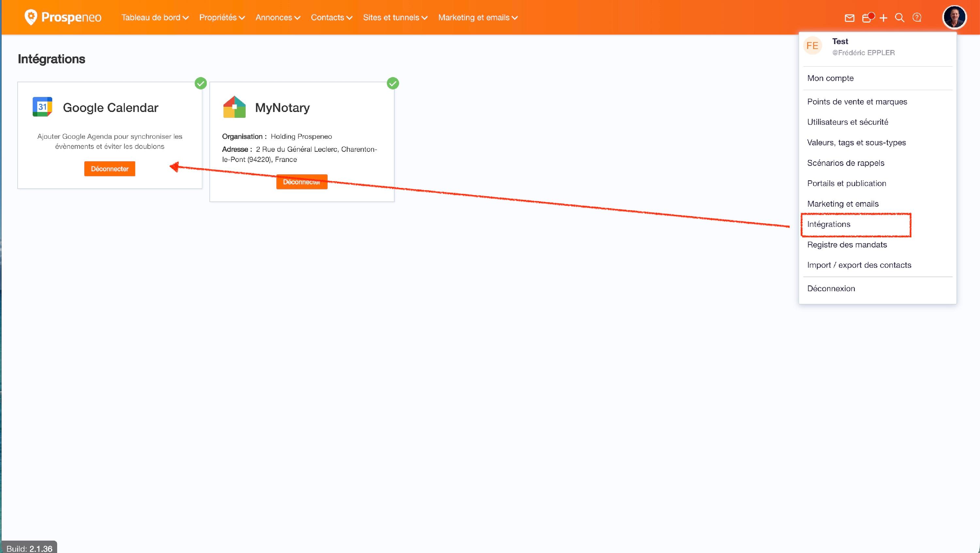Expand the Sites et tunnels menu
Screen dimensions: 980x553
click(396, 18)
